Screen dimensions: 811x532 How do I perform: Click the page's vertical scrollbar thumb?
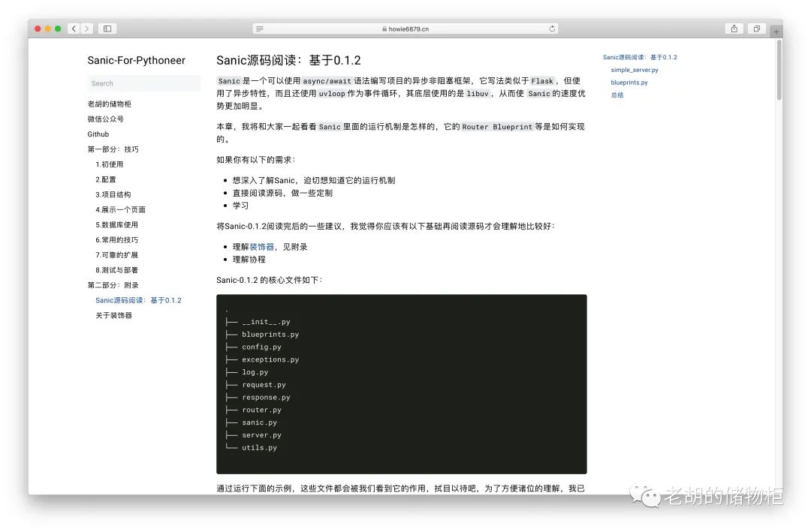779,70
